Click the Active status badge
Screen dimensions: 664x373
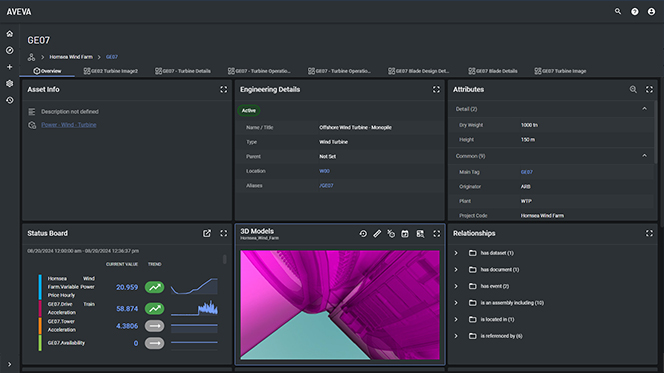pyautogui.click(x=249, y=111)
